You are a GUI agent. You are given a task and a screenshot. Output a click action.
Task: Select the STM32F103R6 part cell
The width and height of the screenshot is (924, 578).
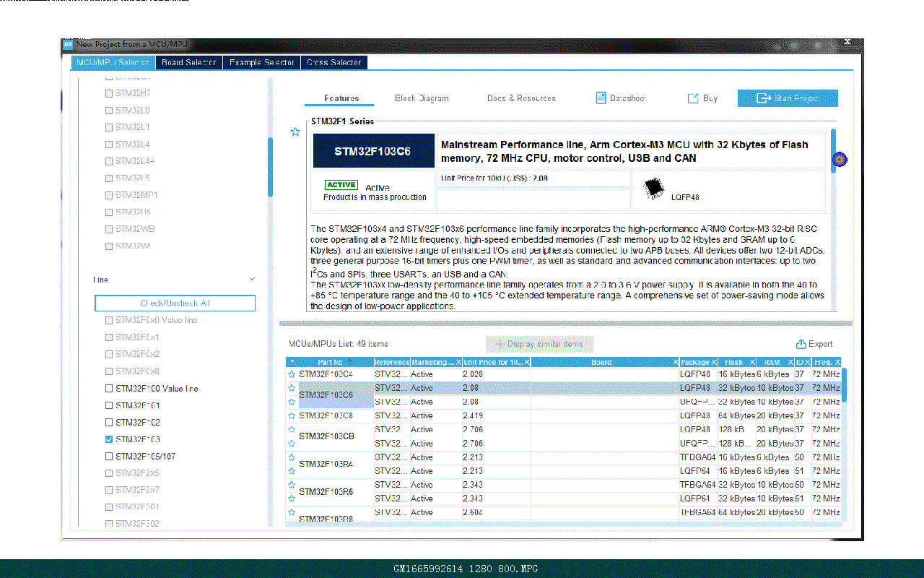[336, 491]
